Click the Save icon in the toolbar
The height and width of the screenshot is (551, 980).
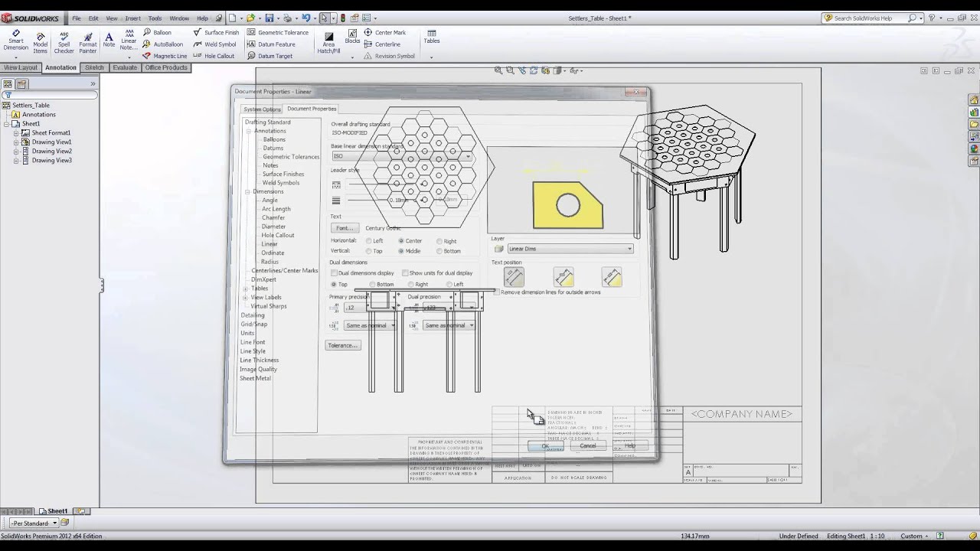[x=269, y=18]
